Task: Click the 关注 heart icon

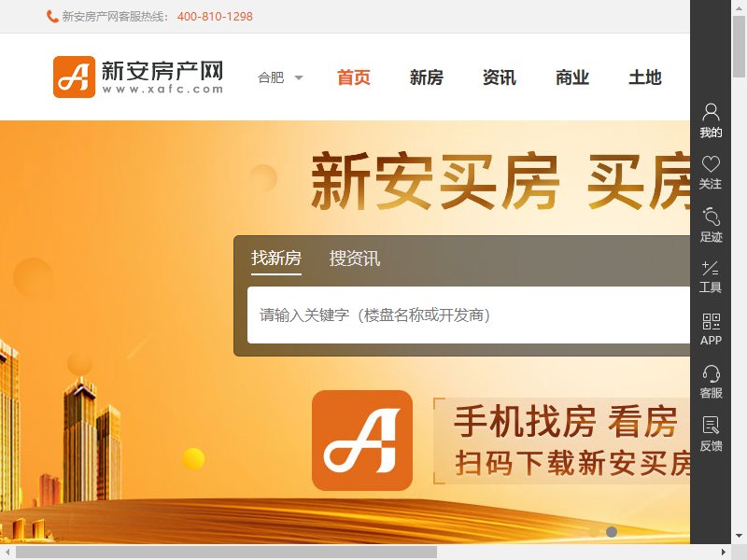Action: 711,173
